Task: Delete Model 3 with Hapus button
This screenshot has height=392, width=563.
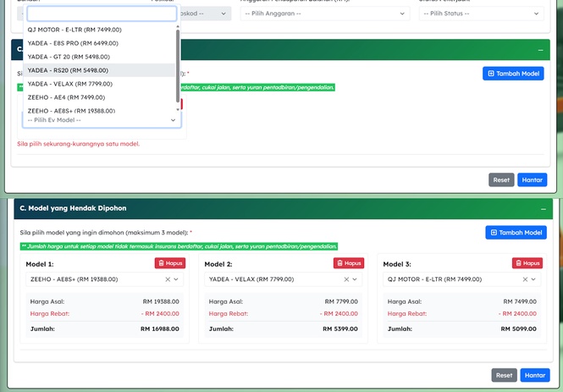Action: (527, 263)
